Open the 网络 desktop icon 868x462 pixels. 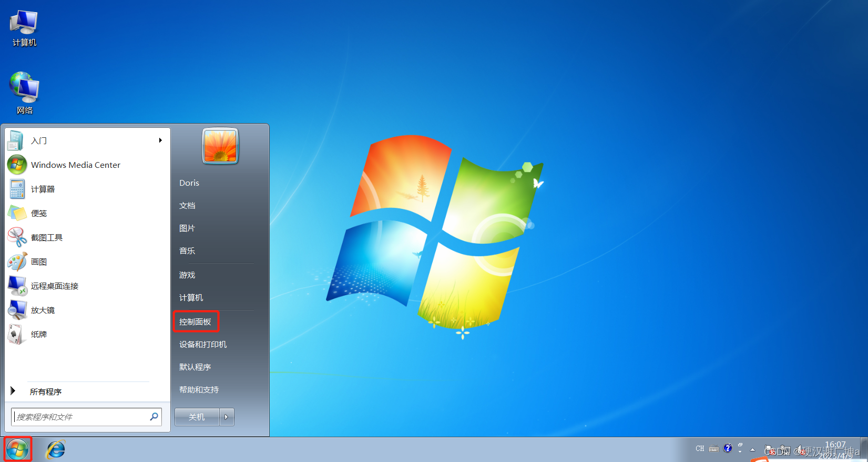24,93
